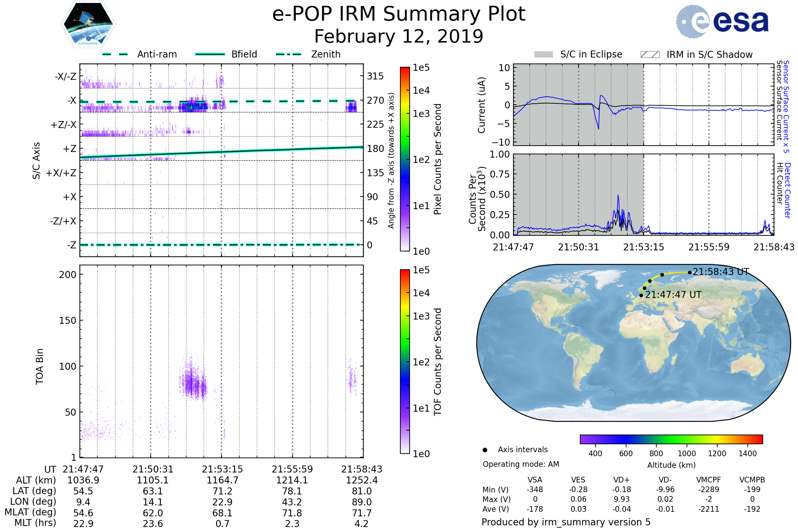Screen dimensions: 798x532
Task: Click the IRM in S/C Shadow hatched patch
Action: 650,55
